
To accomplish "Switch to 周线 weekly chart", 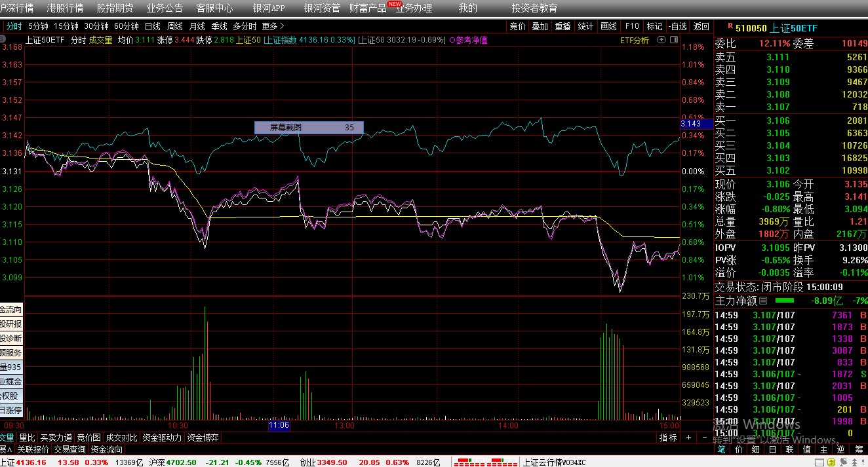I will (174, 26).
